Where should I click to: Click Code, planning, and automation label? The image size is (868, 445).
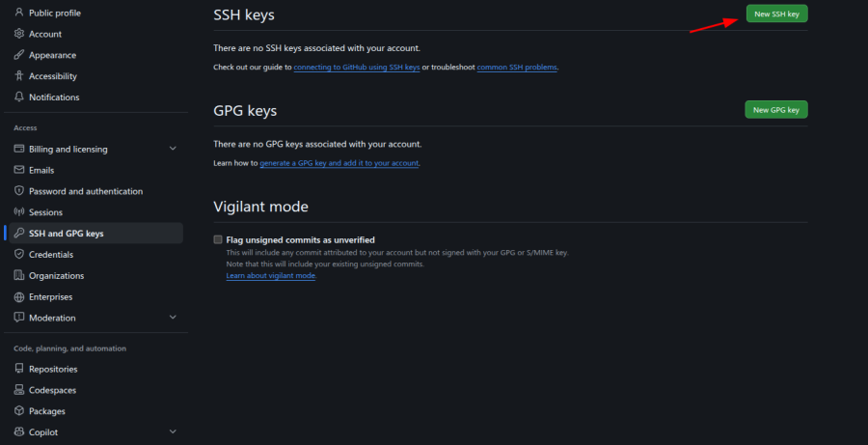(69, 348)
